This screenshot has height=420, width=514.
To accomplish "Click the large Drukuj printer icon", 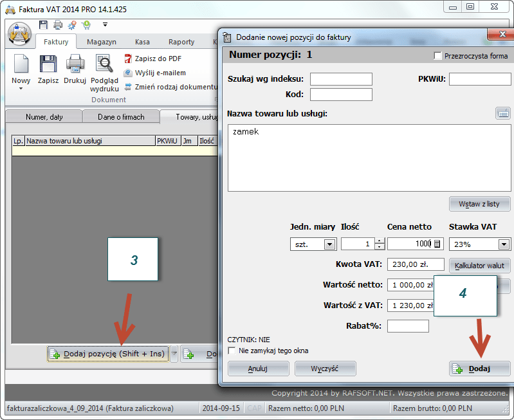I will coord(75,69).
